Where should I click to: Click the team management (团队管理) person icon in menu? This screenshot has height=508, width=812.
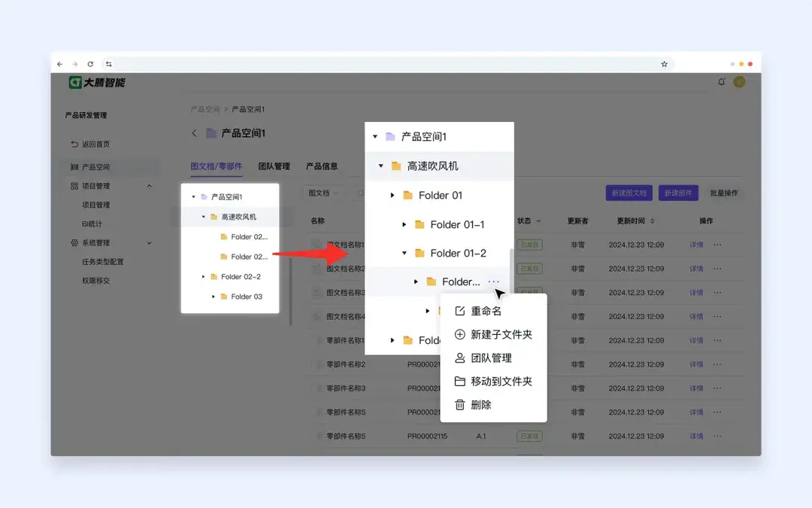click(461, 357)
